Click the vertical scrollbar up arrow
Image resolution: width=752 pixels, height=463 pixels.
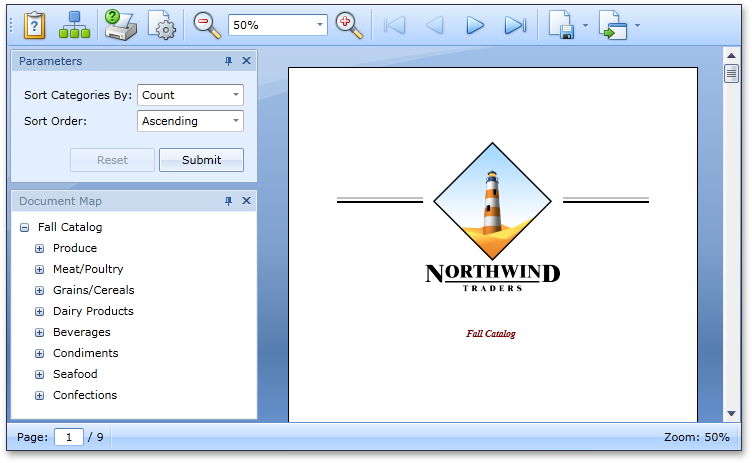(x=731, y=56)
